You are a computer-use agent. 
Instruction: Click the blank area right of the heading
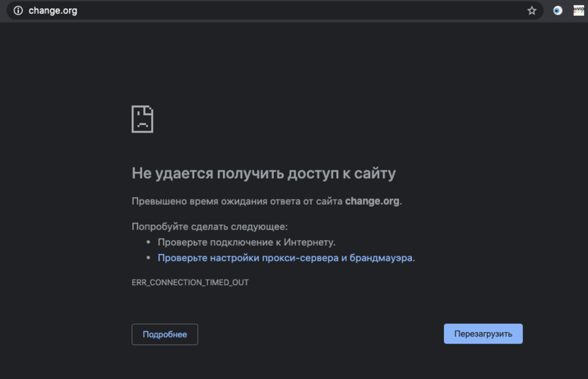(x=470, y=174)
